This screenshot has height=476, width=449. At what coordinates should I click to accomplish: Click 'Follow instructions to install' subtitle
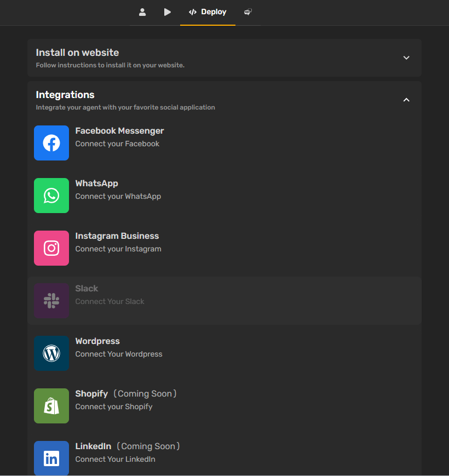click(x=110, y=65)
